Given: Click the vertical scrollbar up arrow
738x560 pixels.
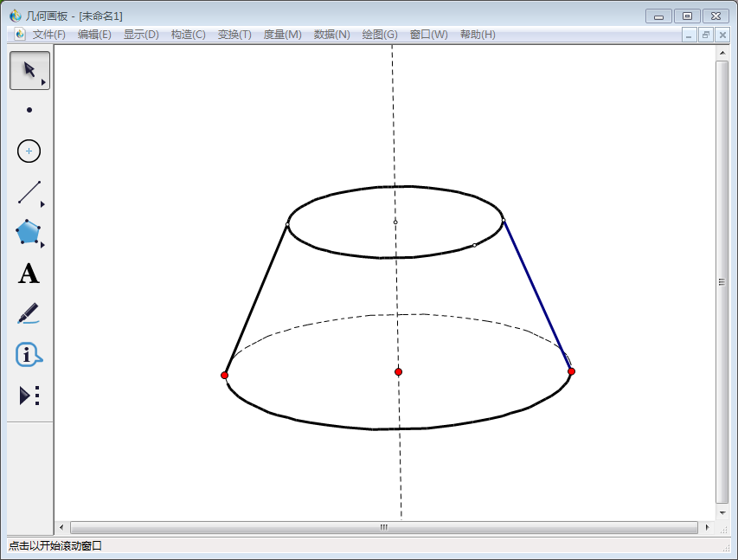Looking at the screenshot, I should click(722, 53).
